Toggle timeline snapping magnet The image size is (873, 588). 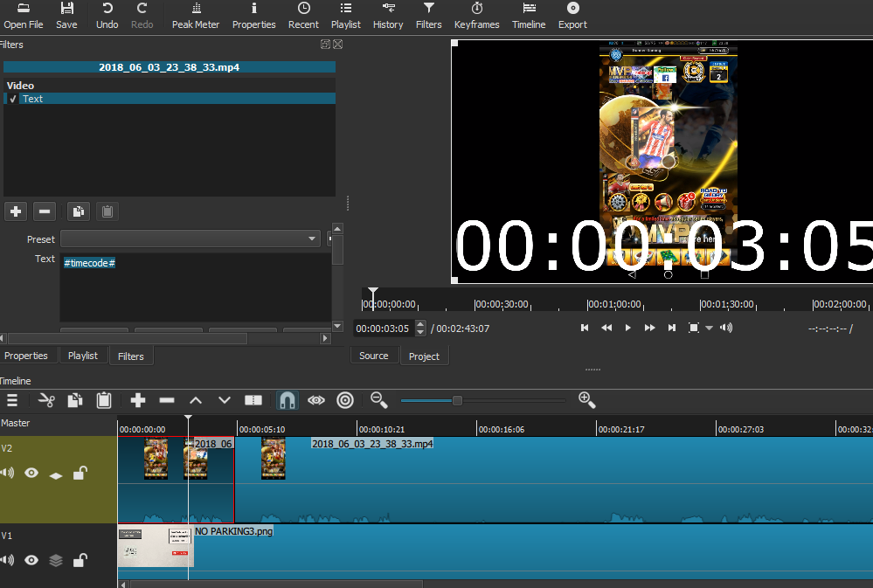(288, 400)
